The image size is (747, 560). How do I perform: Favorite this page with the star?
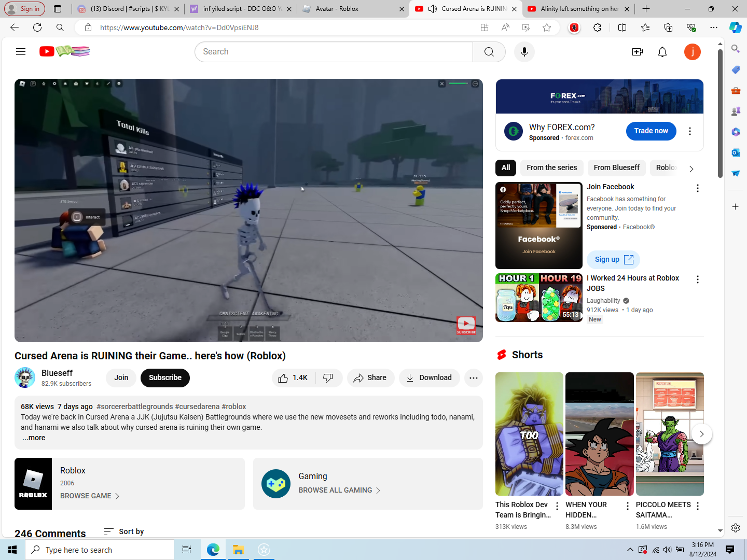[547, 27]
